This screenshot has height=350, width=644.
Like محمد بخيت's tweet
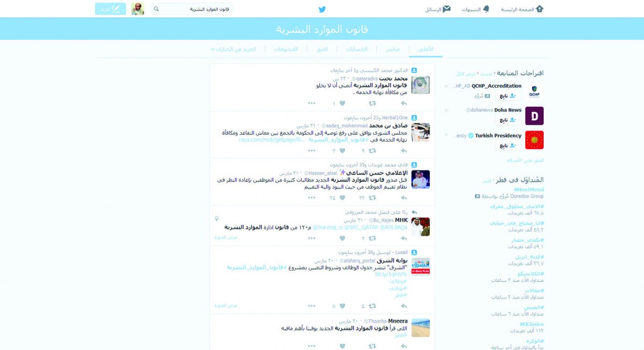(x=342, y=103)
